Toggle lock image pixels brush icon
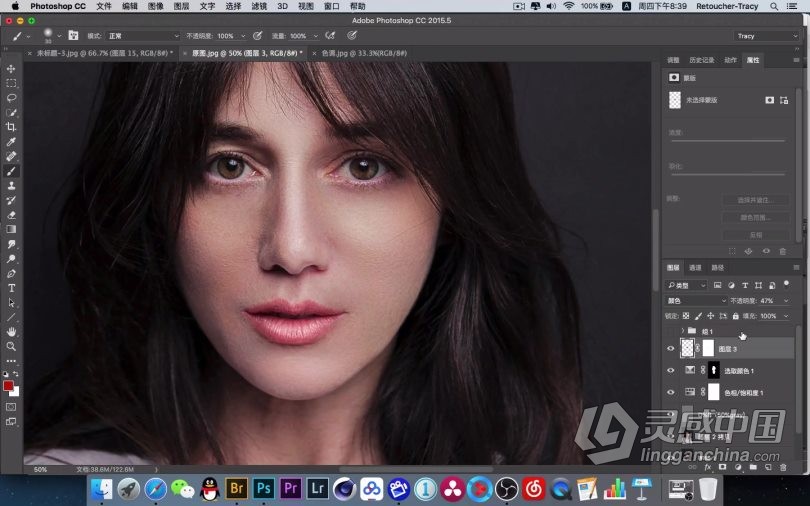The height and width of the screenshot is (506, 810). (x=698, y=315)
